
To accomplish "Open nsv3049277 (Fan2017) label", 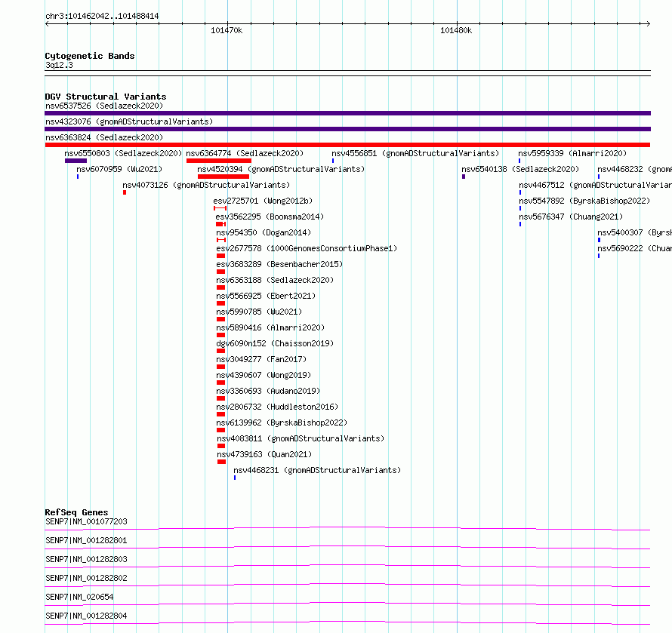I will 261,359.
